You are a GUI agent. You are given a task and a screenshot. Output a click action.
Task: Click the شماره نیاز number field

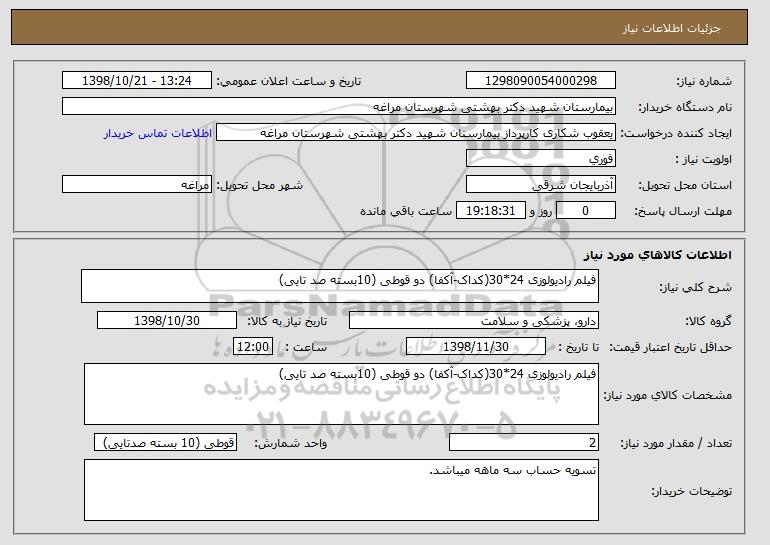(x=541, y=81)
